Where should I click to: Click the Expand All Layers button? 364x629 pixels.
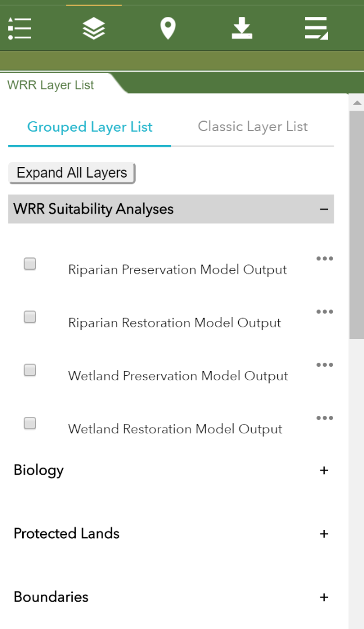(x=72, y=173)
